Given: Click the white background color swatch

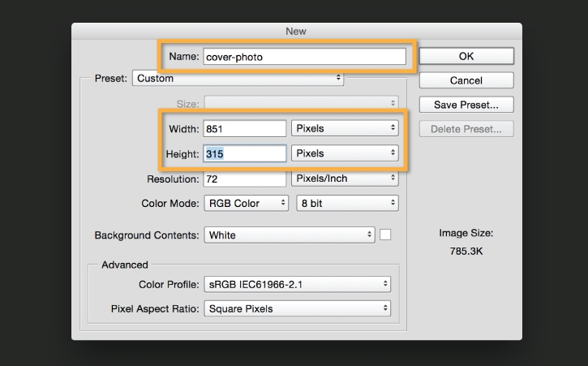Looking at the screenshot, I should [385, 235].
